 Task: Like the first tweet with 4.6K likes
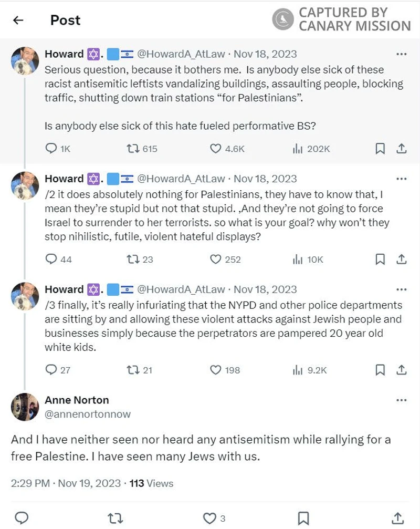tap(216, 149)
